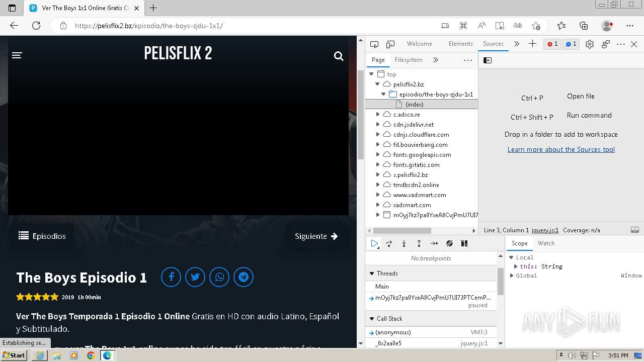Collapse the top frame tree node
This screenshot has height=362, width=644.
click(x=372, y=74)
